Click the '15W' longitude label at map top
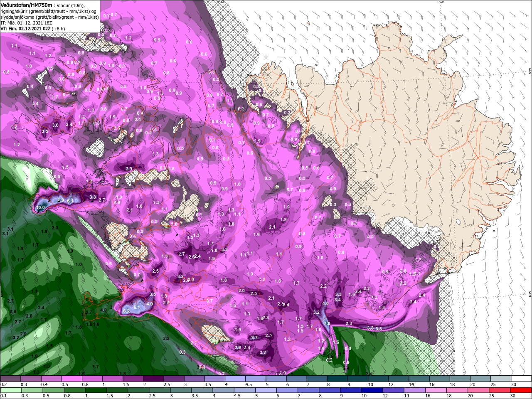532x399 pixels. pos(440,2)
